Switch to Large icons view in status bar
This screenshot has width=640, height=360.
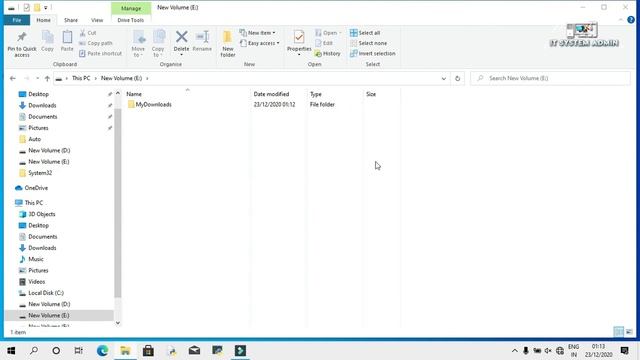pyautogui.click(x=629, y=332)
